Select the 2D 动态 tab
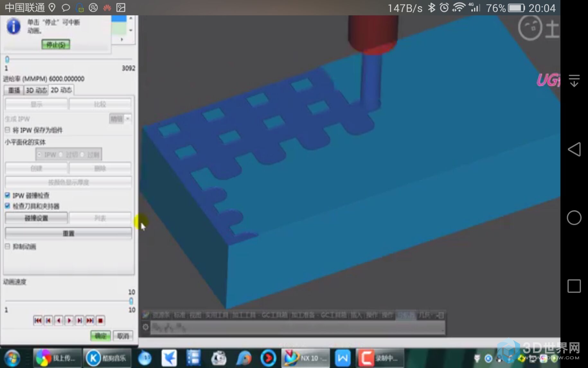This screenshot has height=368, width=588. [x=61, y=90]
